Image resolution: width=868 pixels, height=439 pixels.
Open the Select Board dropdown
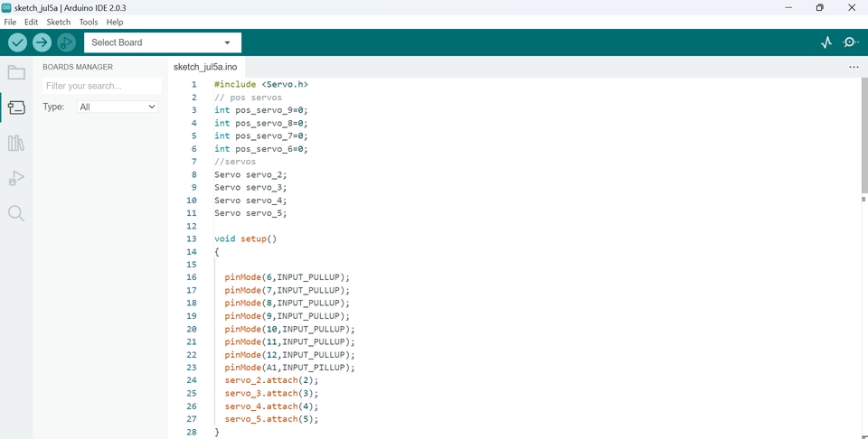[x=163, y=42]
